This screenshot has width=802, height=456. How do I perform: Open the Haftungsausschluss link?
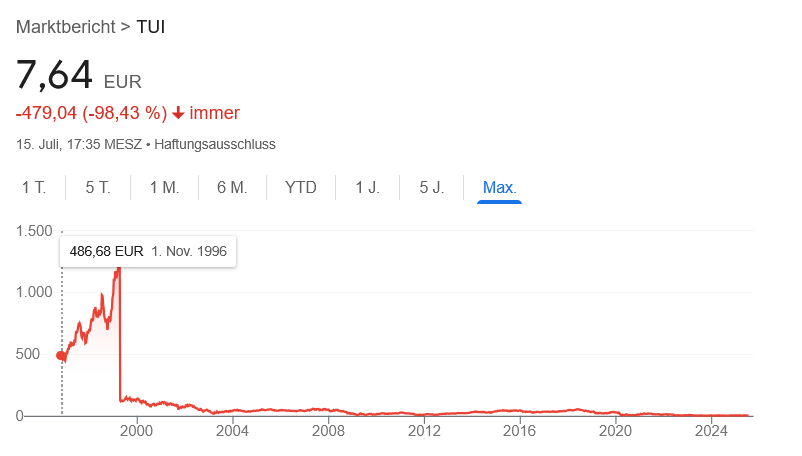(215, 144)
